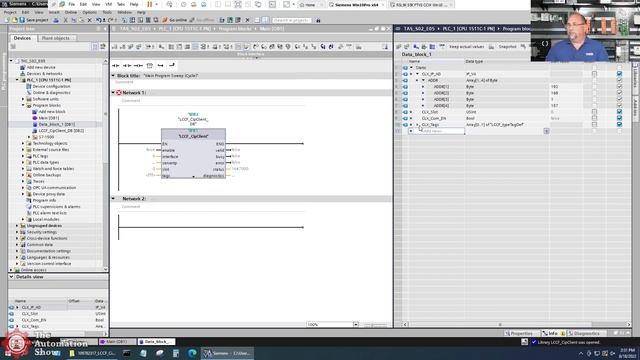This screenshot has width=640, height=360.
Task: Click the close branch instruction icon
Action: (172, 65)
